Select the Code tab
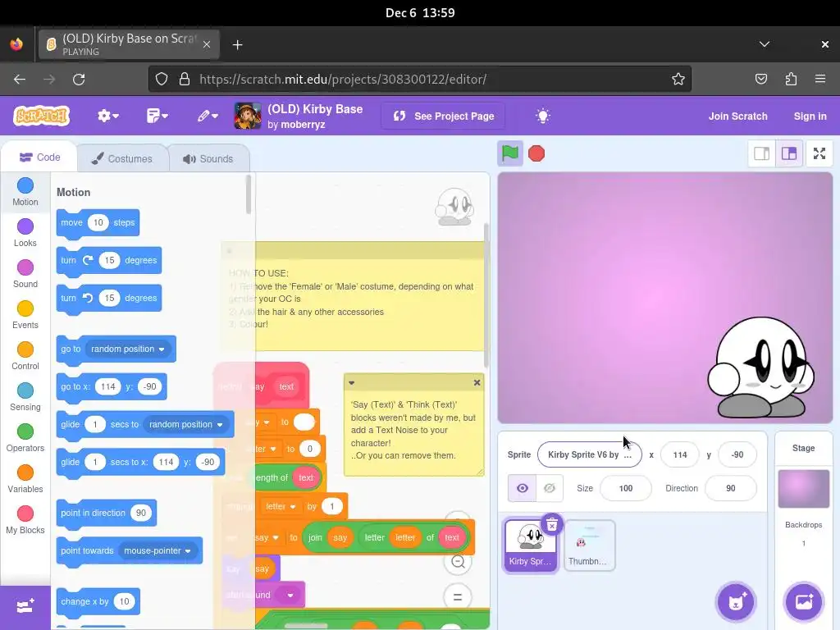Screen dimensions: 840x630 (x=39, y=157)
